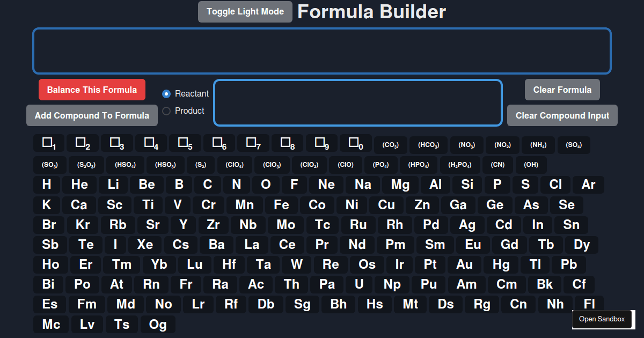Screen dimensions: 644x338
Task: Add the carbonate (CO3) ion
Action: point(390,145)
